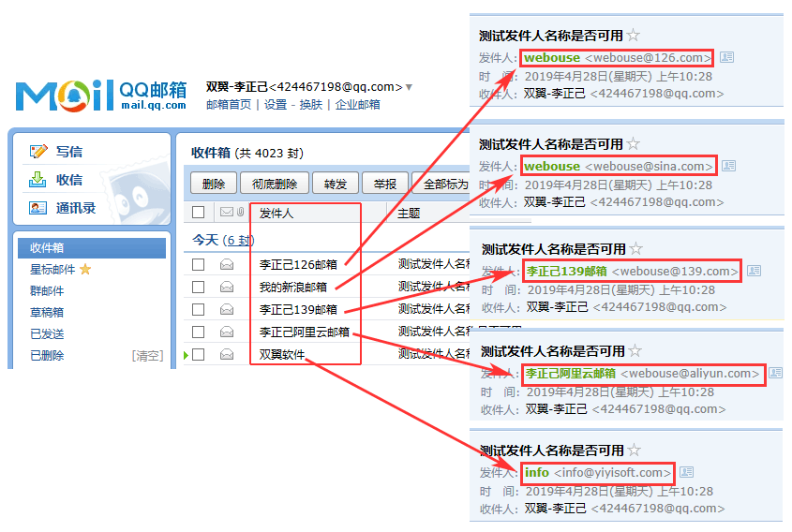Click the 企业邮箱 enterprise mail link
The height and width of the screenshot is (532, 792).
coord(358,105)
